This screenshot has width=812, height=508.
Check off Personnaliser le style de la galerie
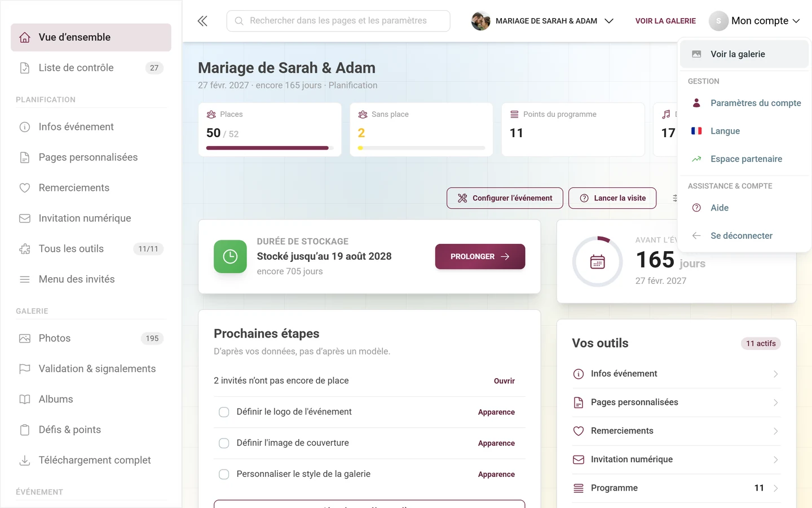pos(224,474)
